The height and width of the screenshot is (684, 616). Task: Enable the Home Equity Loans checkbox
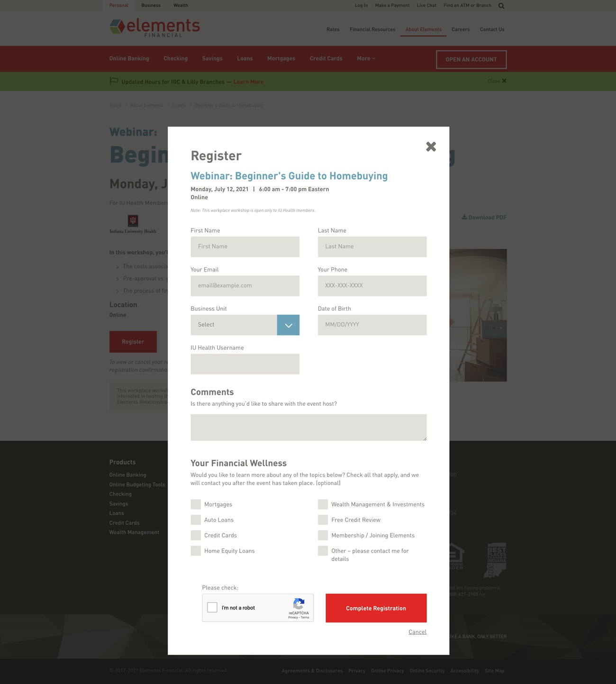click(x=196, y=551)
